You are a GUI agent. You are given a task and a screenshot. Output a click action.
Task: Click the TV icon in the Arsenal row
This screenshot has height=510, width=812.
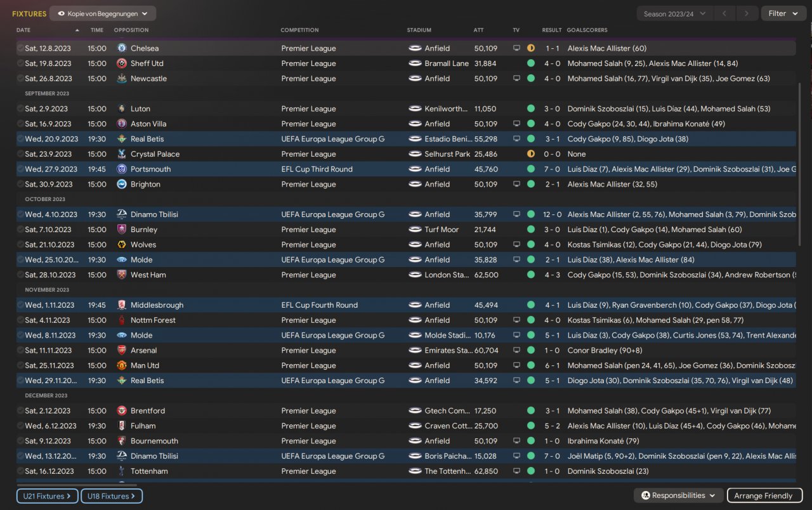(516, 350)
